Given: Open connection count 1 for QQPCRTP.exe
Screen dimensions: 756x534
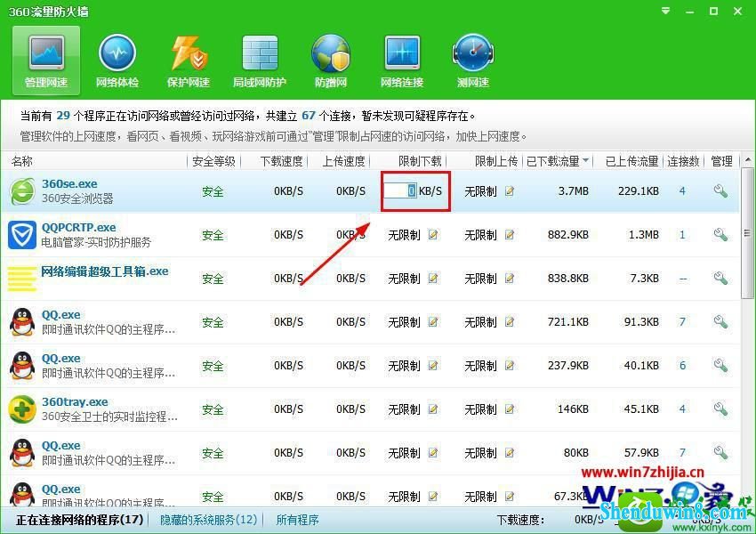Looking at the screenshot, I should 682,235.
